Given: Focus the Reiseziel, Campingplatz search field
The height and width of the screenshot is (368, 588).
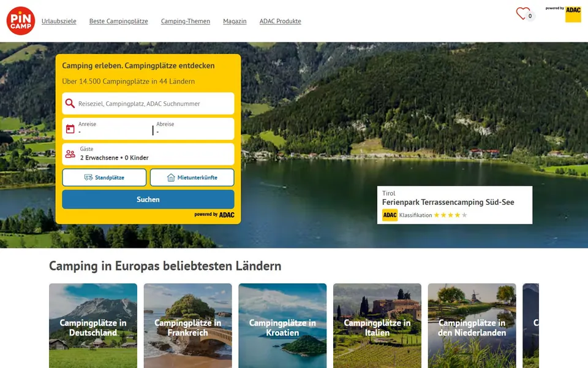Looking at the screenshot, I should pos(148,103).
